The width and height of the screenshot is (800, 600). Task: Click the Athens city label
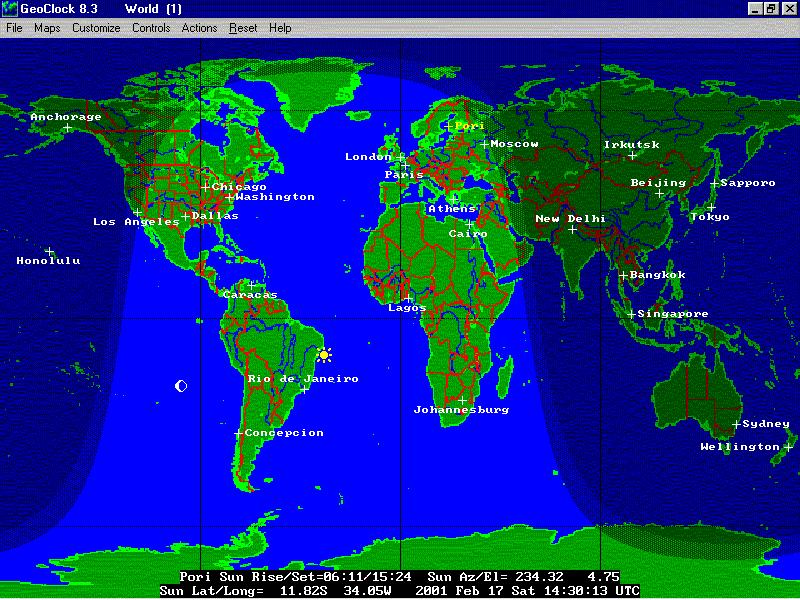click(452, 208)
